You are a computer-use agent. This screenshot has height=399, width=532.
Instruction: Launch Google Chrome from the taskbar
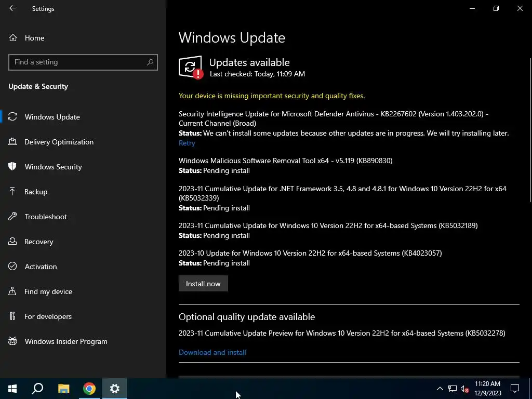click(x=89, y=389)
